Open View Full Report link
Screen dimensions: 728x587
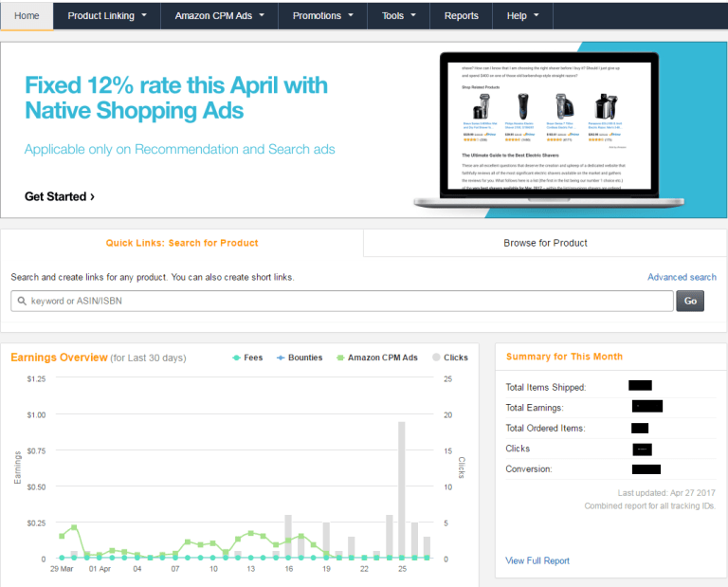point(537,560)
